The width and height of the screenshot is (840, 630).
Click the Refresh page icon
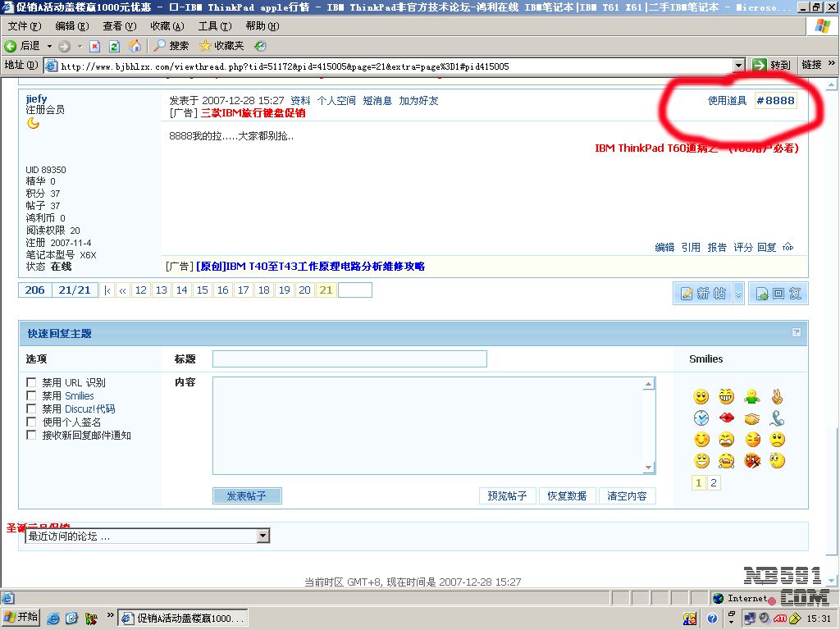[114, 46]
